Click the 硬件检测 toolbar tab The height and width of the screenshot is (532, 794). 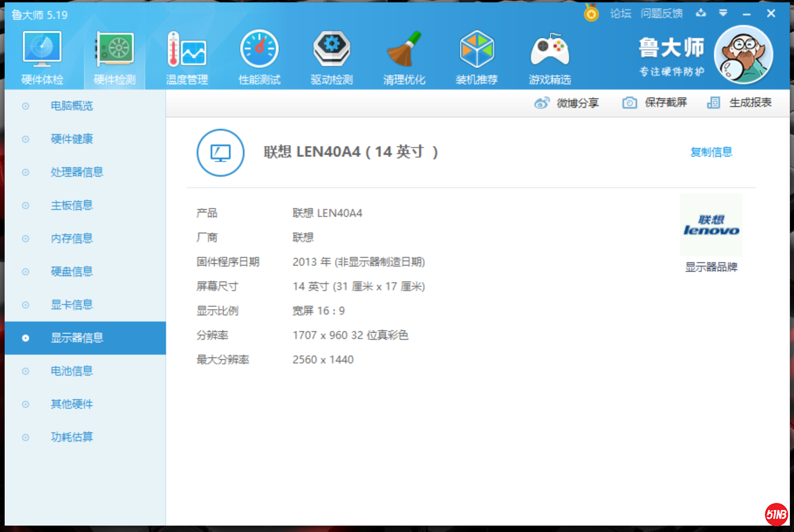point(115,58)
